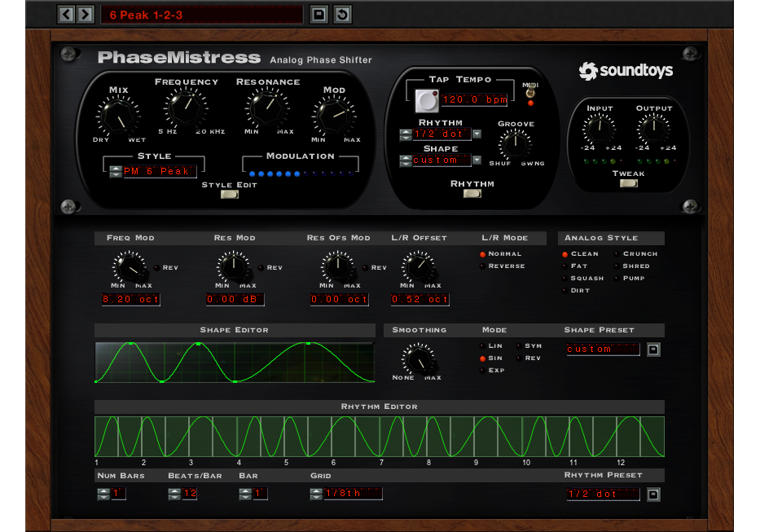Screen dimensions: 760x532
Task: Toggle the Tweak panel button
Action: [629, 183]
